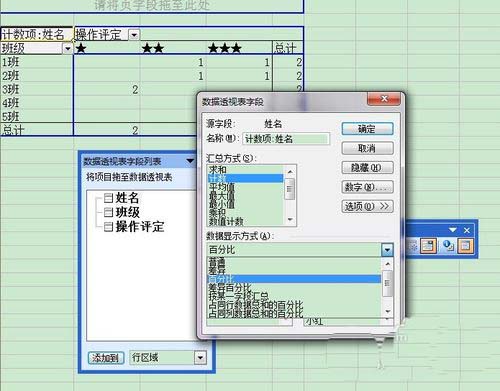This screenshot has width=500, height=391.
Task: Click the summary list scroll down arrow
Action: 290,220
